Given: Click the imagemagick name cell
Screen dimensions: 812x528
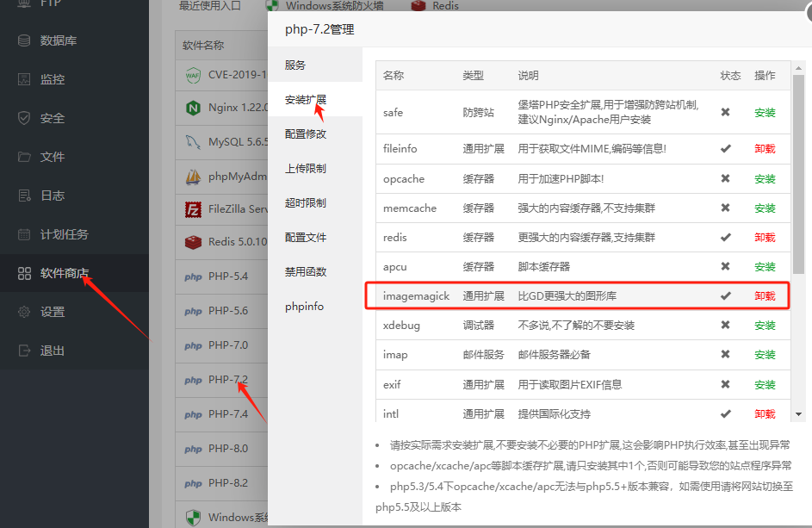Looking at the screenshot, I should (x=417, y=295).
